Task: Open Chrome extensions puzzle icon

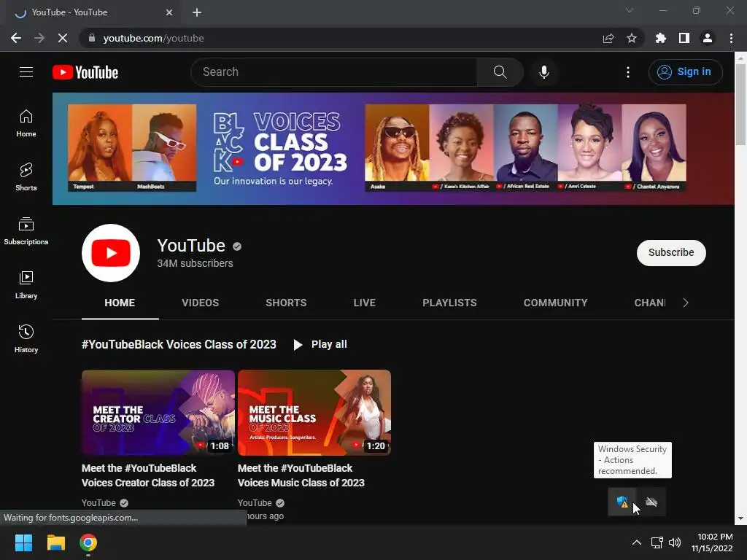Action: click(660, 38)
